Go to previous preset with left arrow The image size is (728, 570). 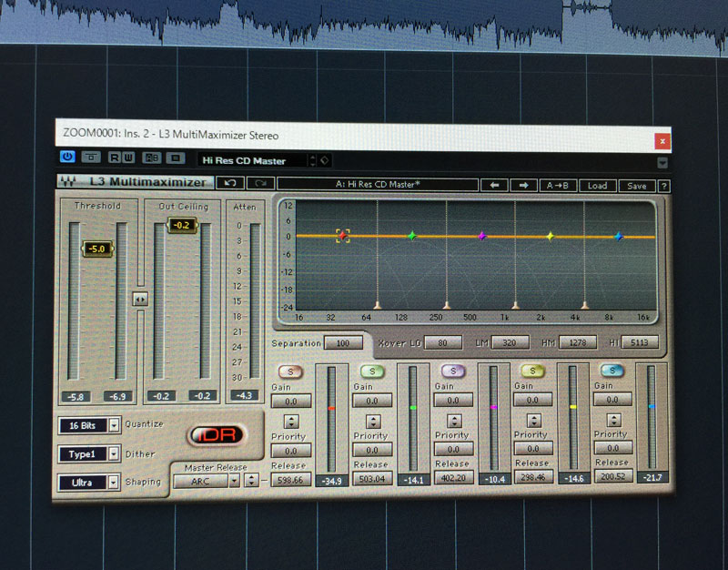[x=494, y=186]
